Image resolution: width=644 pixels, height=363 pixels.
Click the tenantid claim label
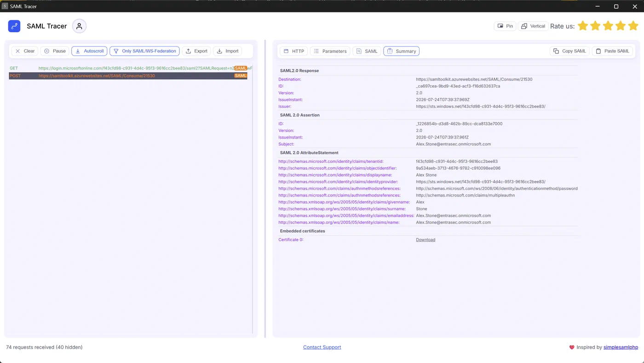(331, 161)
